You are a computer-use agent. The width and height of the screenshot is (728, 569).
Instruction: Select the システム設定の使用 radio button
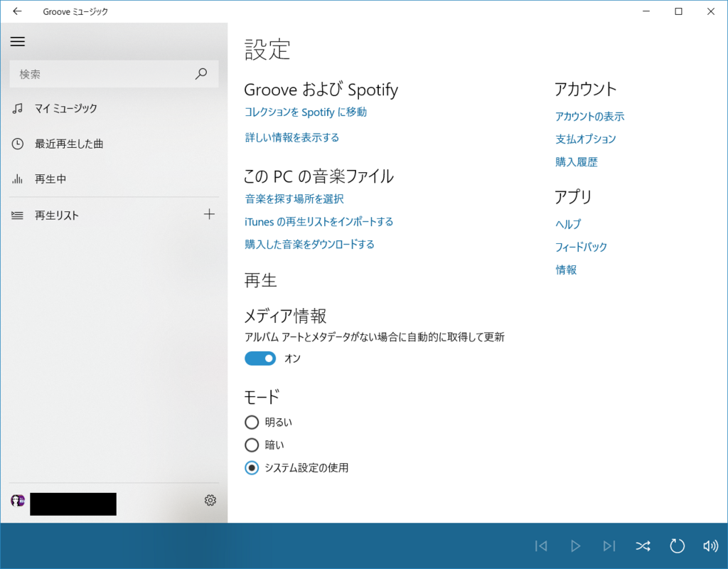coord(252,468)
